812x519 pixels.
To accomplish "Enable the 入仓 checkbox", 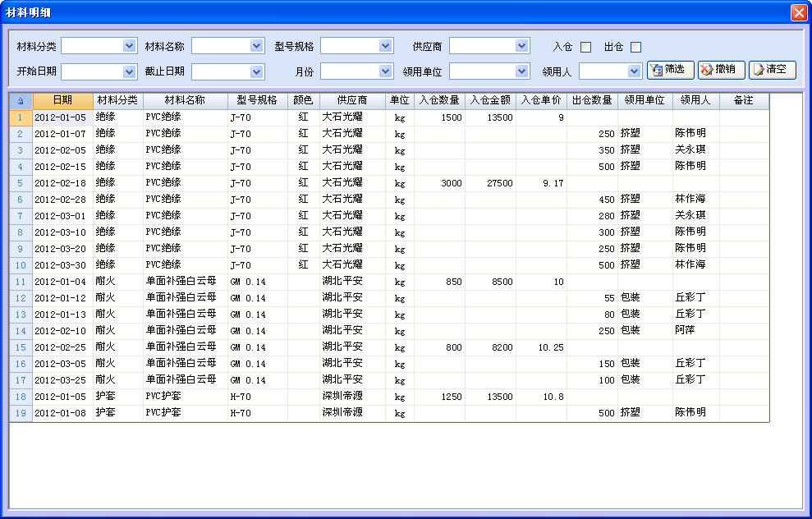I will [585, 47].
